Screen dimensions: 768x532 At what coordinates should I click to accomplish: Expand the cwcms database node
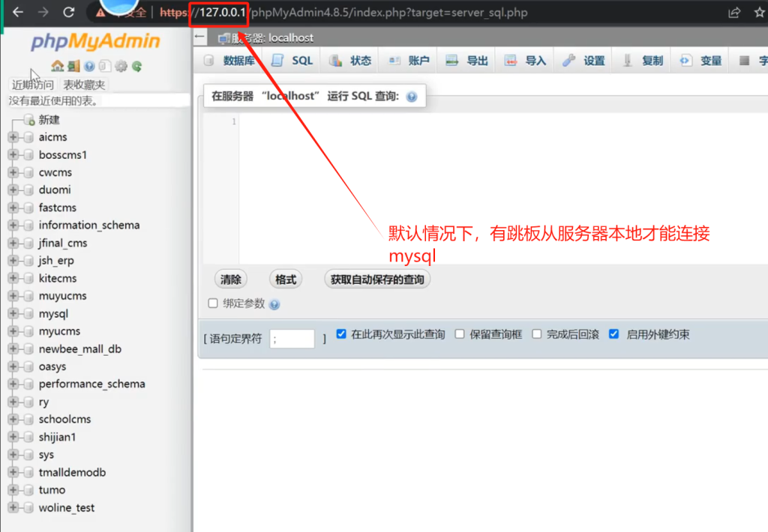click(x=13, y=172)
